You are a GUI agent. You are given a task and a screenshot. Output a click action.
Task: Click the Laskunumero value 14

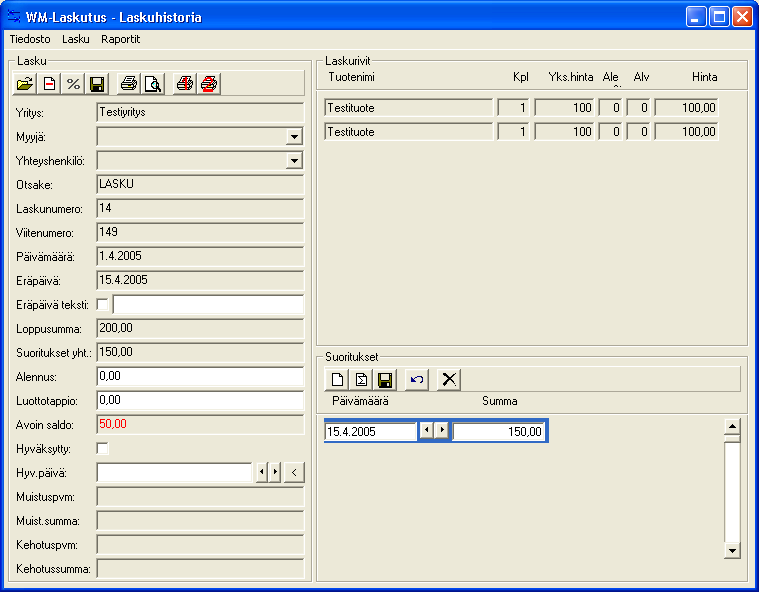click(x=200, y=209)
